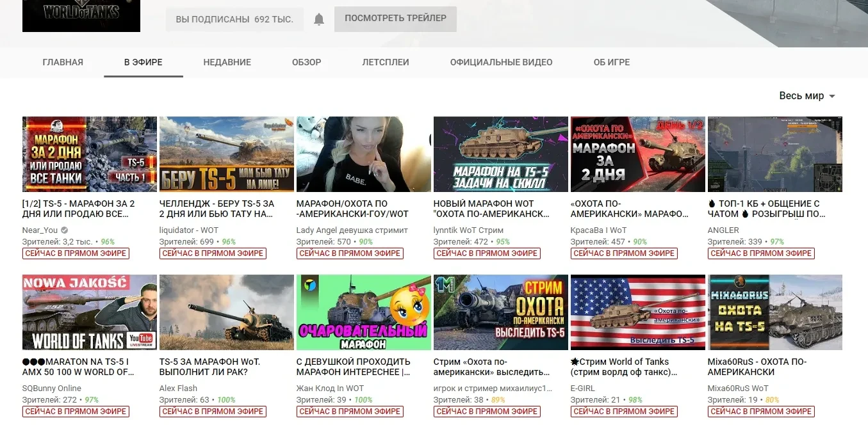This screenshot has width=868, height=425.
Task: Open the Весь мир region dropdown
Action: [x=807, y=96]
